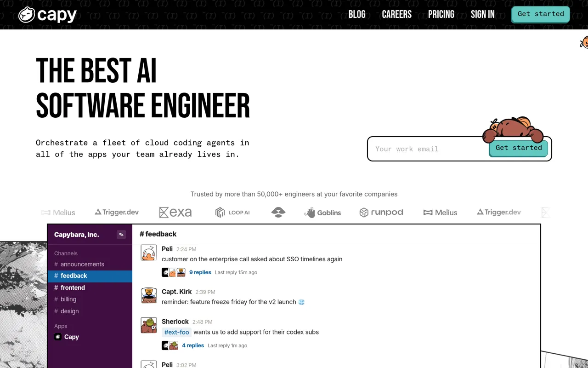The height and width of the screenshot is (368, 588).
Task: Click the header Get started button
Action: click(541, 14)
